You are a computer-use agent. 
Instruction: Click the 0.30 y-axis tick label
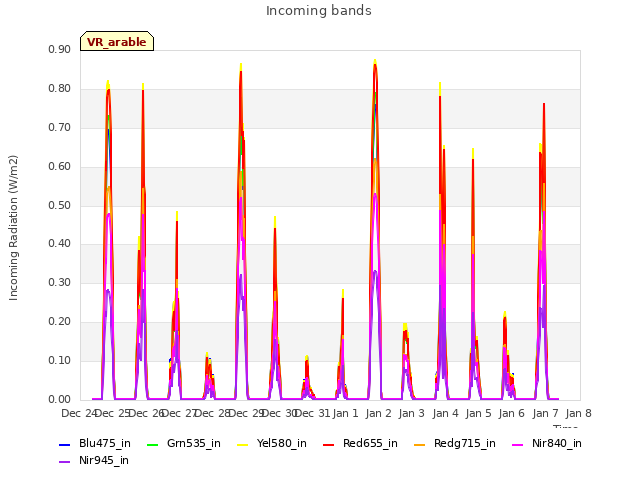click(60, 282)
